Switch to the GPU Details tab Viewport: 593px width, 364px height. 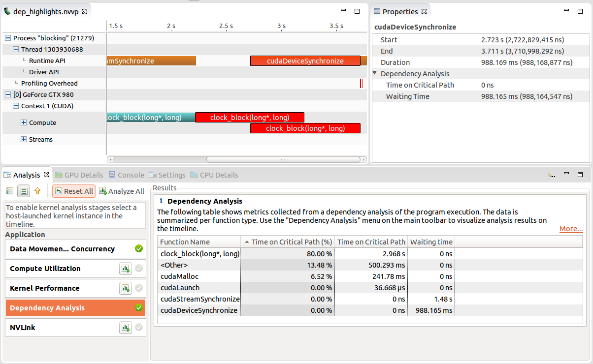click(79, 175)
